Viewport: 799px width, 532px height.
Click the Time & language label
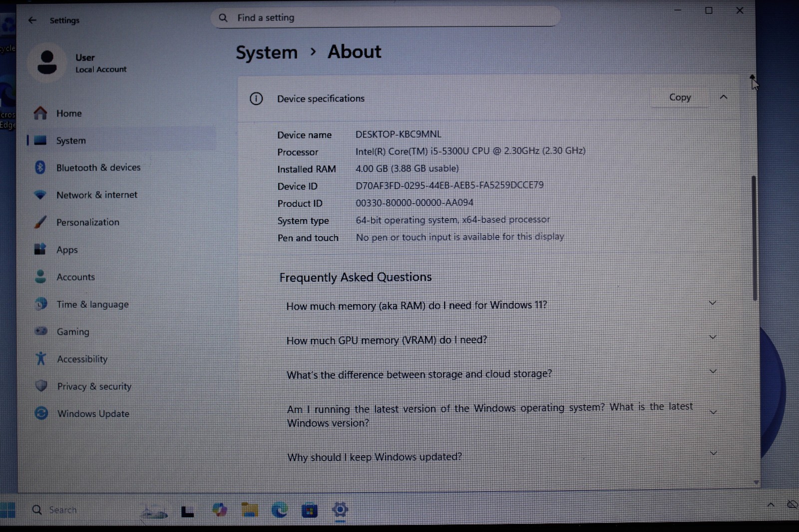coord(92,304)
